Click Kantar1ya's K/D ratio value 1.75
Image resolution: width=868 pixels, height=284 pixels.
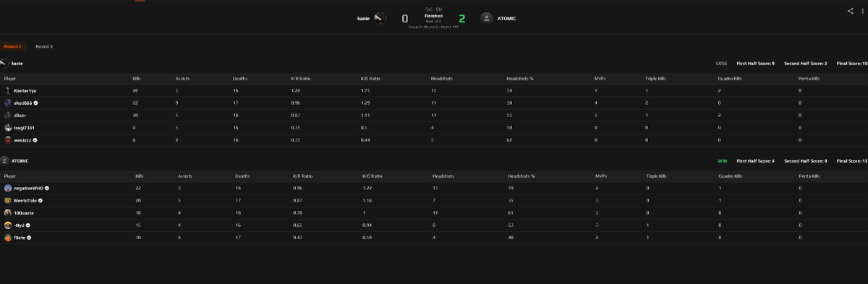pos(365,90)
